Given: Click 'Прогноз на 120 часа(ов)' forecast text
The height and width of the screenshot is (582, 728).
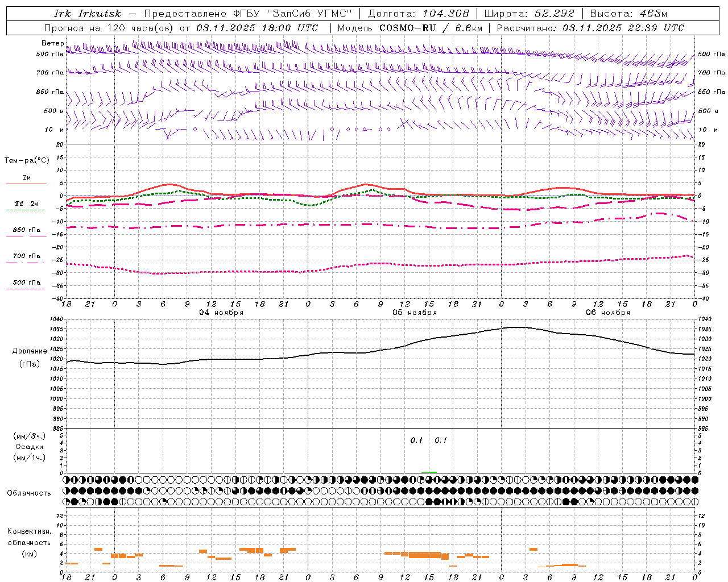Looking at the screenshot, I should (110, 28).
